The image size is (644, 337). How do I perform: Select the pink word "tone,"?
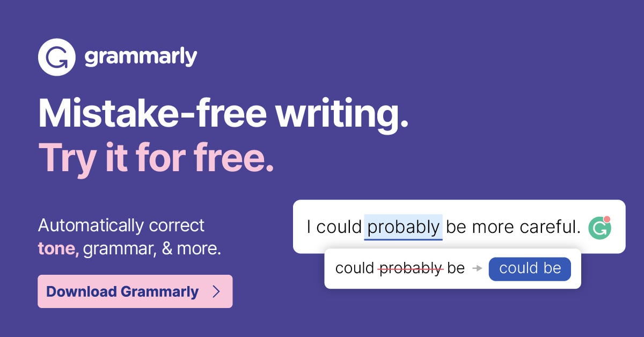(58, 248)
